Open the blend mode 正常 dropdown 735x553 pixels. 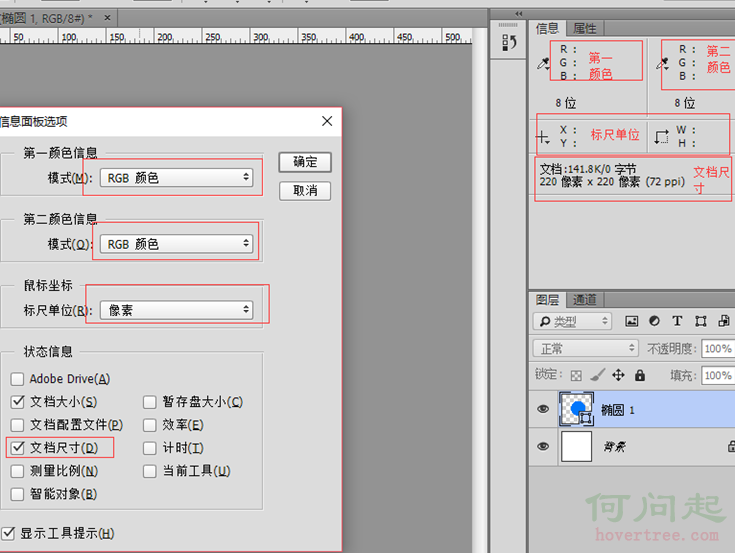click(x=586, y=349)
